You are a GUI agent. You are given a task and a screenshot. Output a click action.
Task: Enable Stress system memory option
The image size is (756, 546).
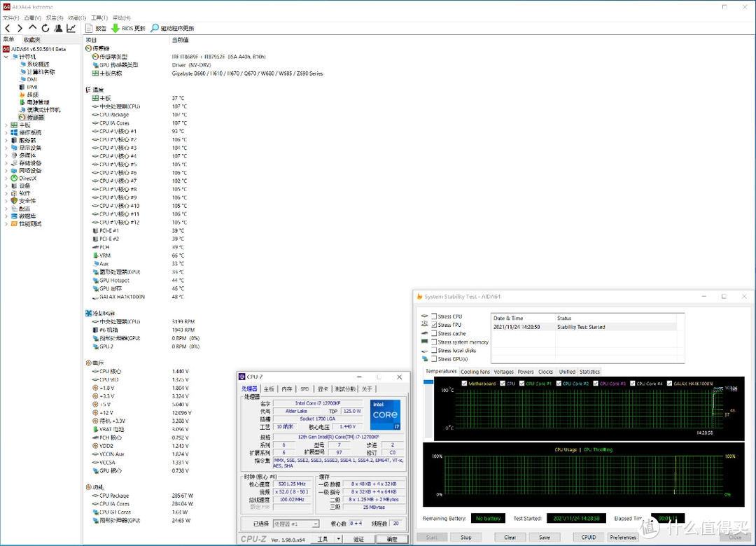[433, 342]
